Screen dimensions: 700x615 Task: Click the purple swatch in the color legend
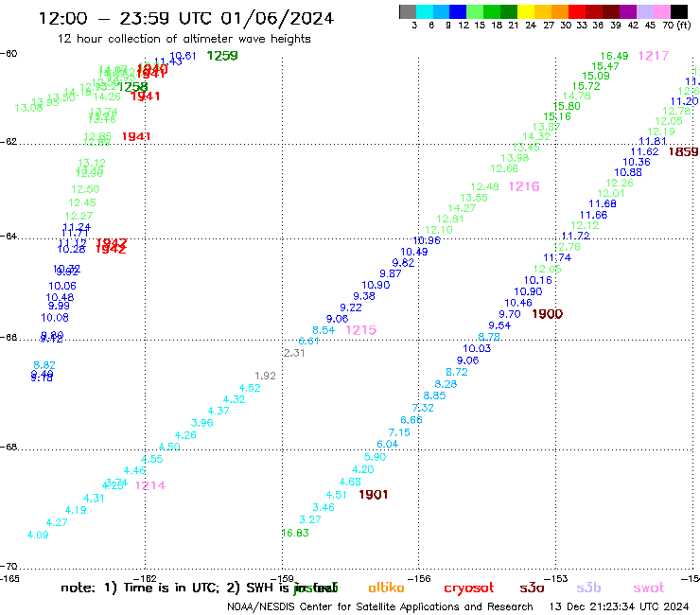coord(628,11)
